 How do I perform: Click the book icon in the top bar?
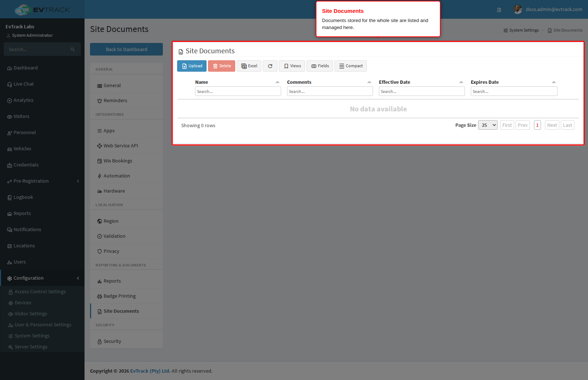499,10
